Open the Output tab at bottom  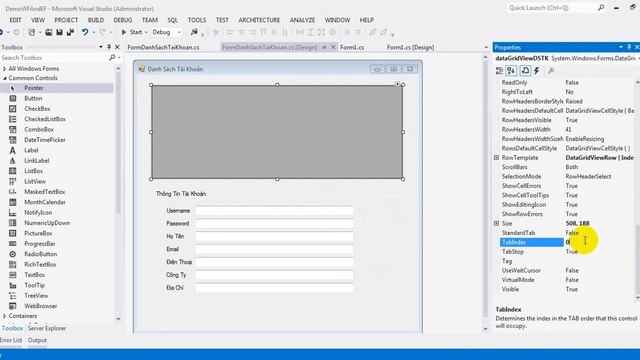pos(37,340)
